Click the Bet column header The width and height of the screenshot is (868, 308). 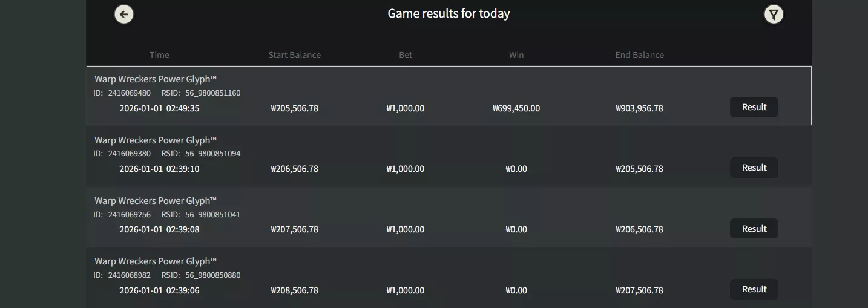click(x=406, y=55)
